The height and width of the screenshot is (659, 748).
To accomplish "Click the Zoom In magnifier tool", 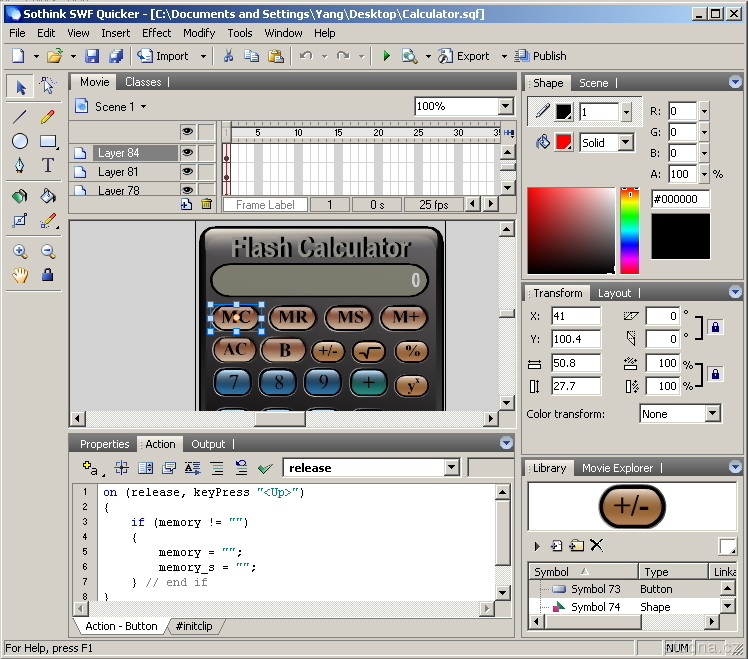I will point(20,251).
